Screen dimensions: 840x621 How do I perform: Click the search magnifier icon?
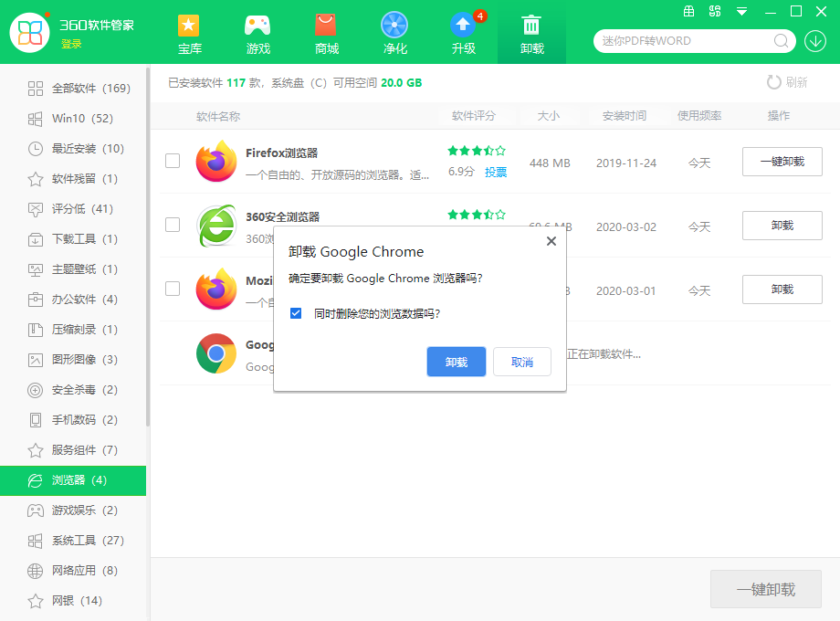coord(782,41)
